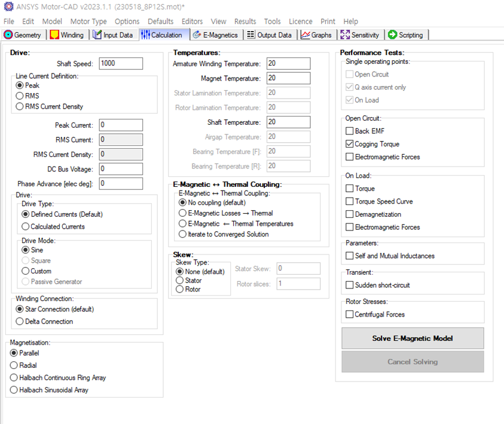The height and width of the screenshot is (424, 504).
Task: Open the View menu
Action: click(x=219, y=21)
